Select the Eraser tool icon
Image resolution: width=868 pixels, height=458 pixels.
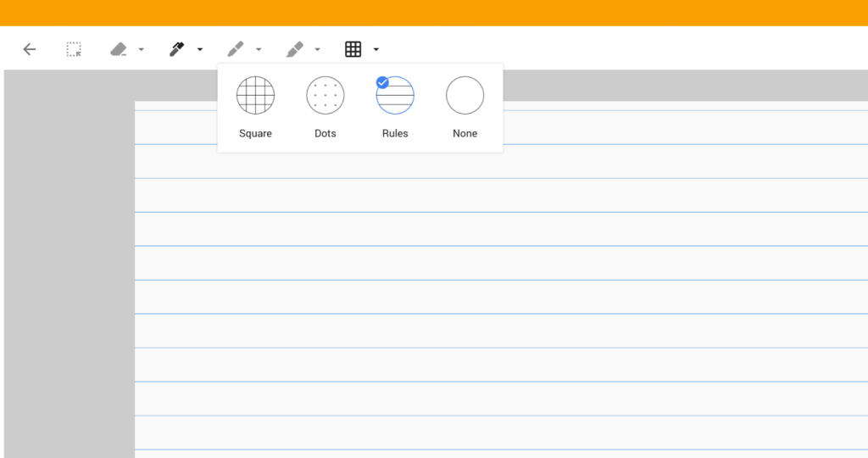coord(119,49)
